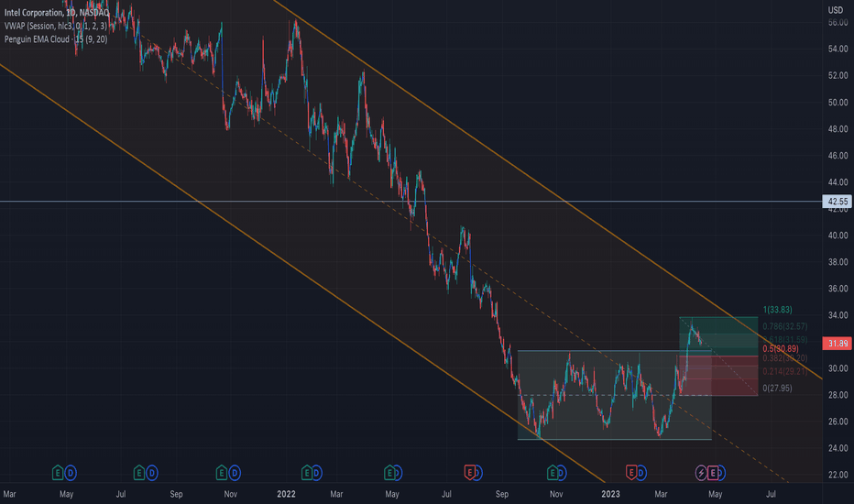854x504 pixels.
Task: Click the 22.00 price scale value
Action: [x=838, y=475]
